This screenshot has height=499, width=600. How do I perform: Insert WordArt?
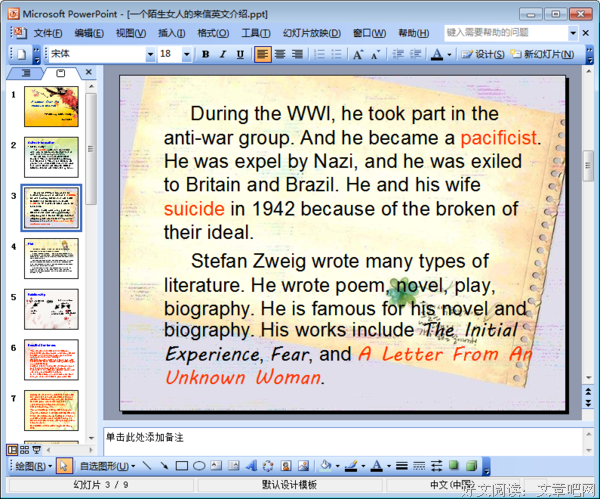(251, 466)
